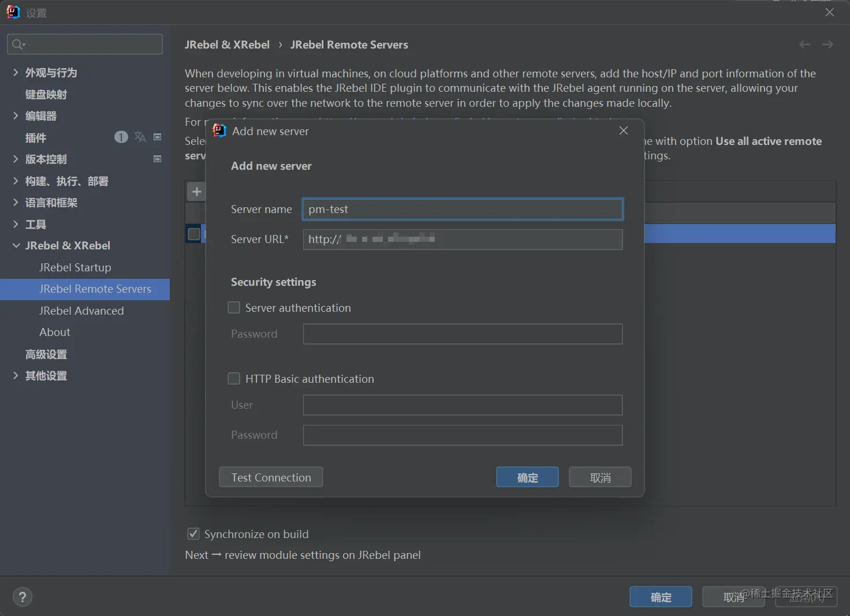Enable HTTP Basic authentication checkbox

[x=234, y=379]
